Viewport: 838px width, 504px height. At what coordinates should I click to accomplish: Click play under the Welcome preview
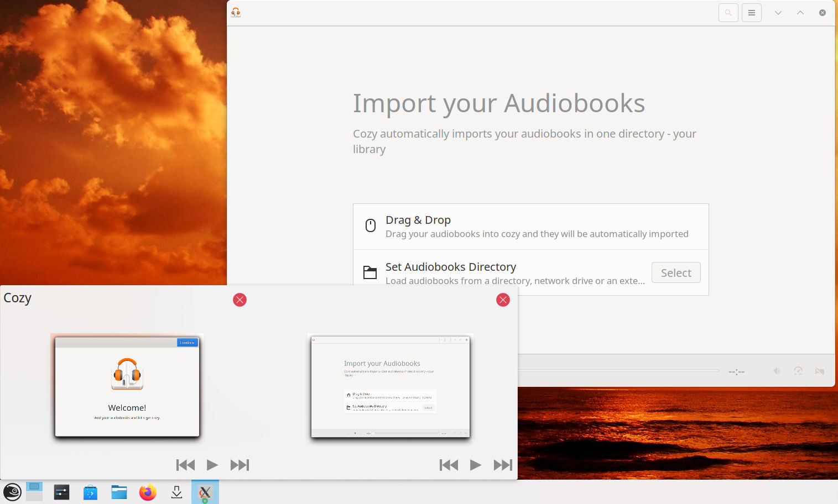pyautogui.click(x=212, y=465)
